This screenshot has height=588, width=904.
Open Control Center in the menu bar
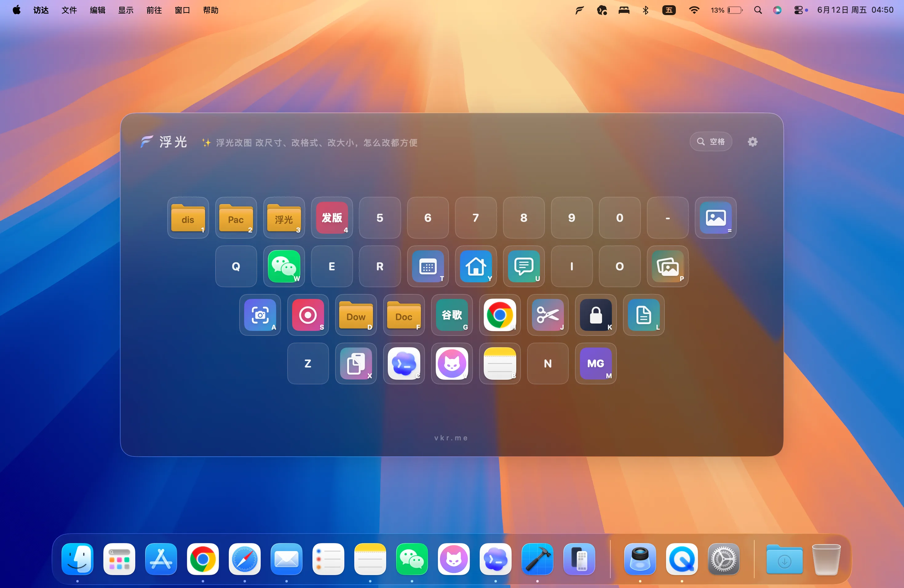tap(799, 10)
